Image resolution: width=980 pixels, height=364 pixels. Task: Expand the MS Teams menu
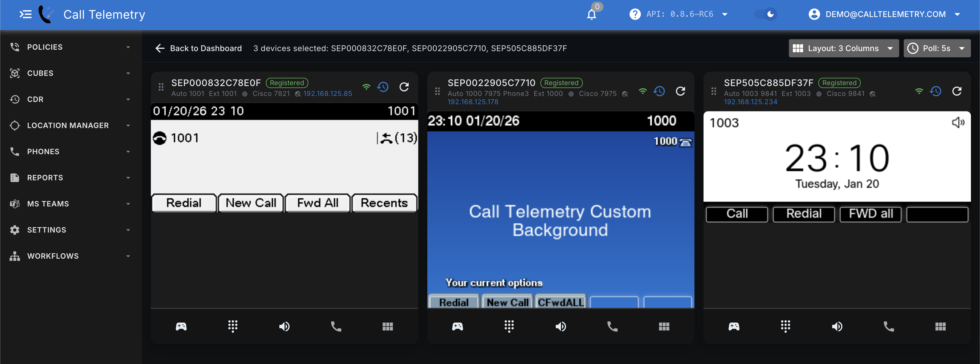click(71, 204)
